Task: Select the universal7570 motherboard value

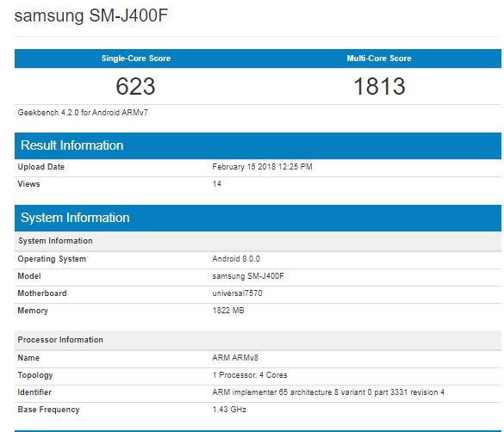Action: (x=237, y=293)
